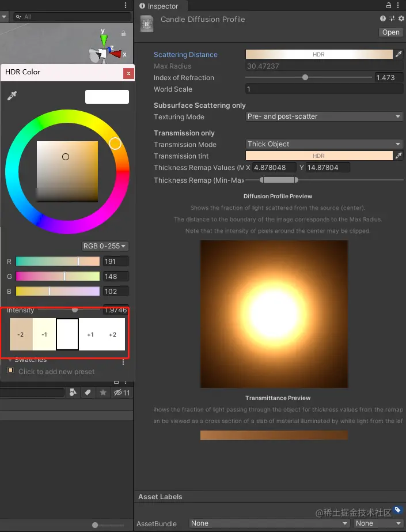406x532 pixels.
Task: Collapse the Swatches section
Action: (x=10, y=360)
